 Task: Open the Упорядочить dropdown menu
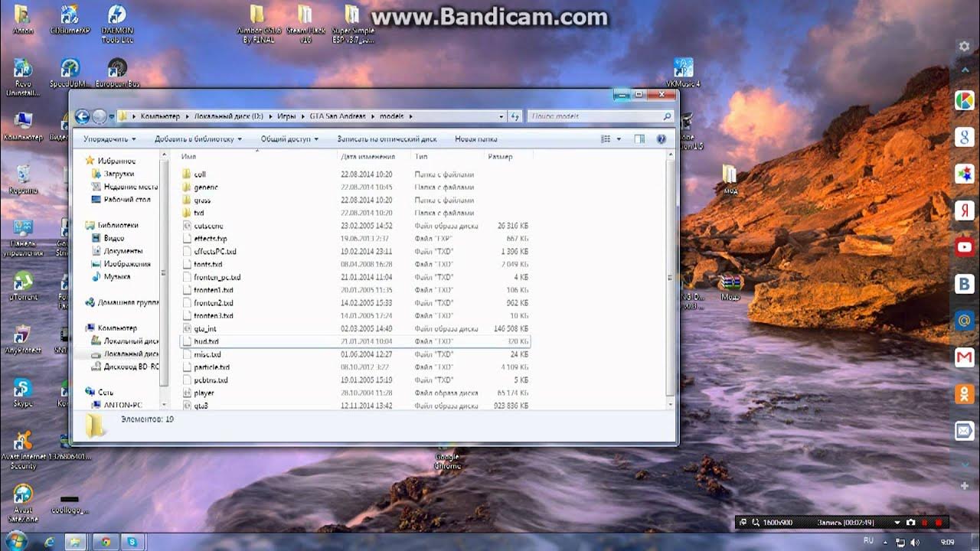[109, 139]
